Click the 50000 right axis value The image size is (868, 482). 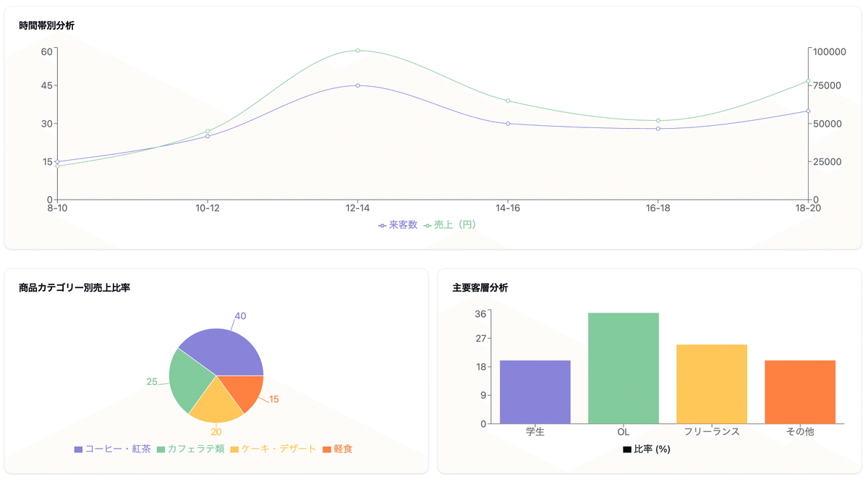coord(827,124)
